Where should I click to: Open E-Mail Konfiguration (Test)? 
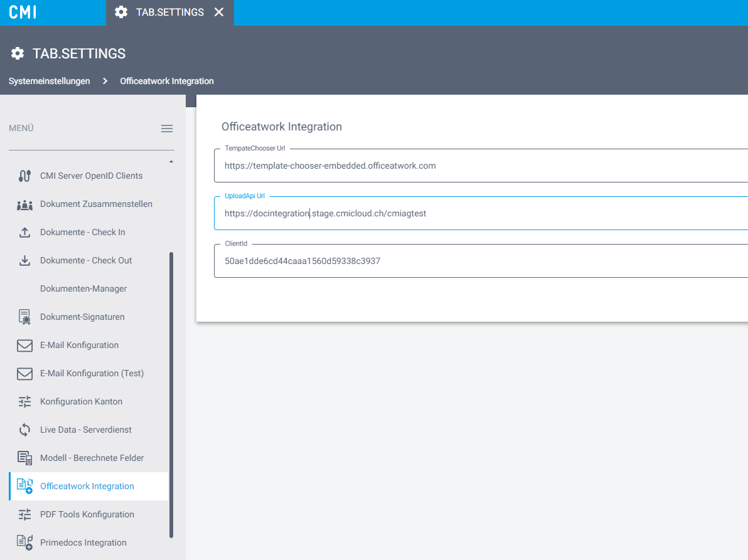click(91, 373)
